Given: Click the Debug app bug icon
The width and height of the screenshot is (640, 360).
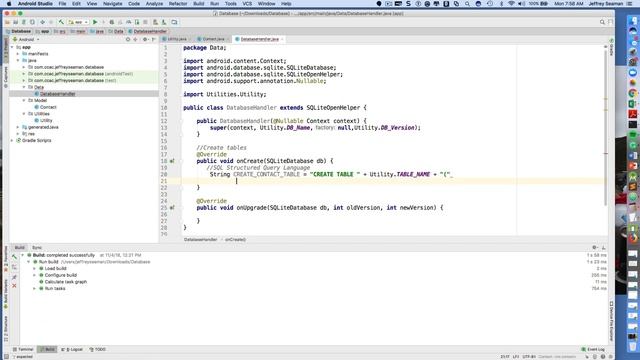Looking at the screenshot, I should point(111,22).
